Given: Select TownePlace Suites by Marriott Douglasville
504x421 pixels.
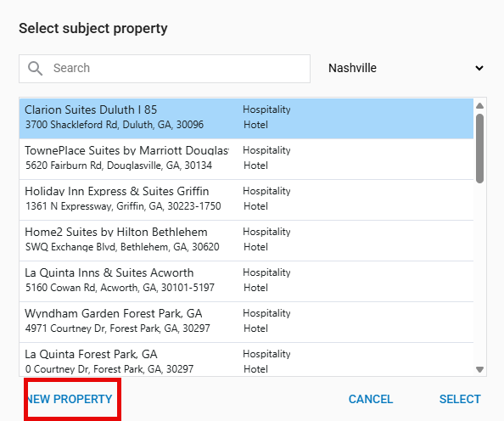Looking at the screenshot, I should click(x=246, y=159).
